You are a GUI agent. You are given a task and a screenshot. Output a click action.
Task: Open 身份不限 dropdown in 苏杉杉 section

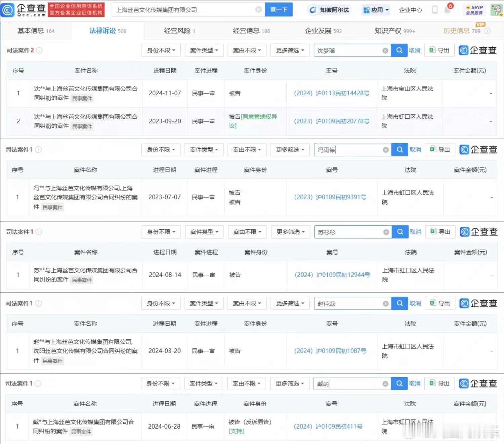click(162, 232)
